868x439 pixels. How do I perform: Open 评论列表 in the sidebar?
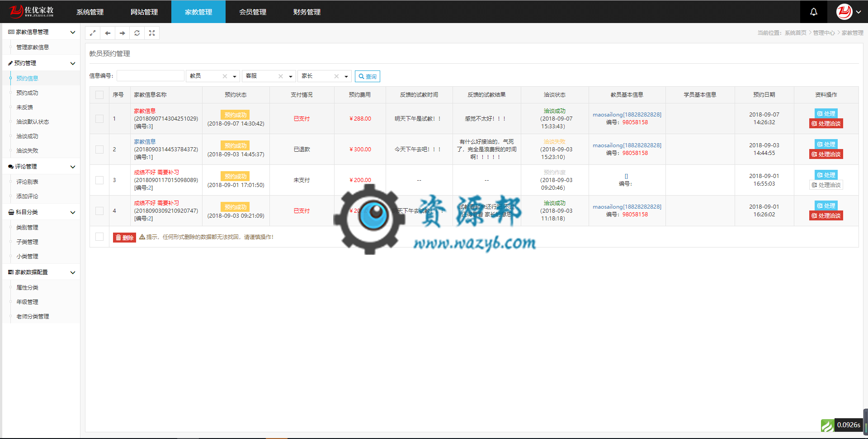tap(27, 182)
